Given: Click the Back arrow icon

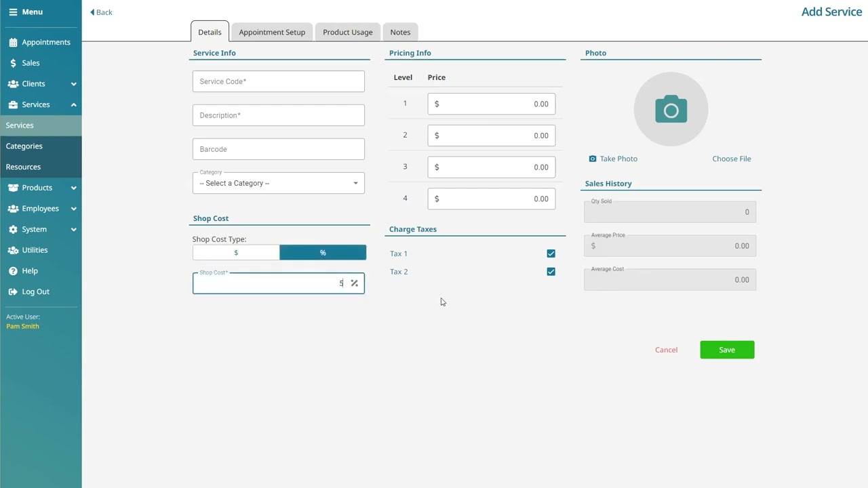Looking at the screenshot, I should click(92, 12).
